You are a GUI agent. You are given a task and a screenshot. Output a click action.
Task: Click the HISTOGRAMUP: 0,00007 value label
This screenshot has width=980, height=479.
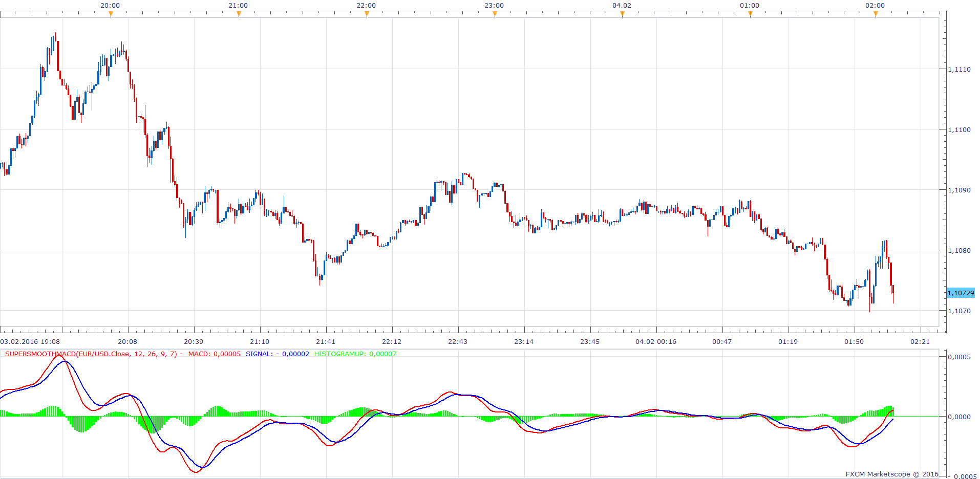tap(355, 354)
